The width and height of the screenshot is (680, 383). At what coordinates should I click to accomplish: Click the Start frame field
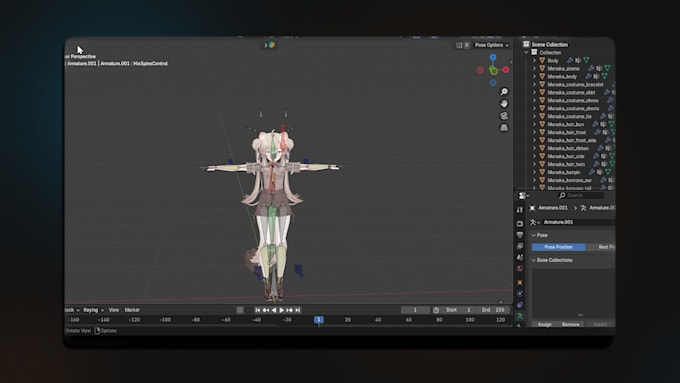(x=459, y=310)
